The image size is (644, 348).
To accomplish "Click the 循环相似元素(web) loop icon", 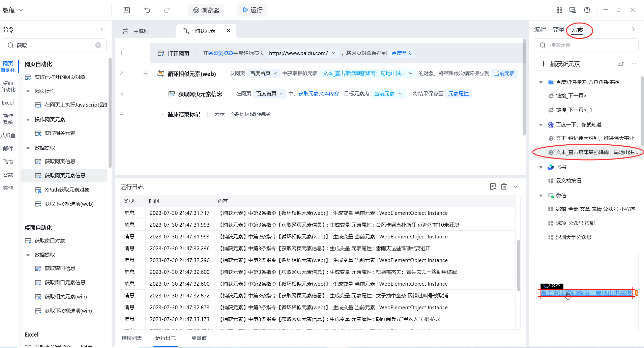I will (161, 74).
